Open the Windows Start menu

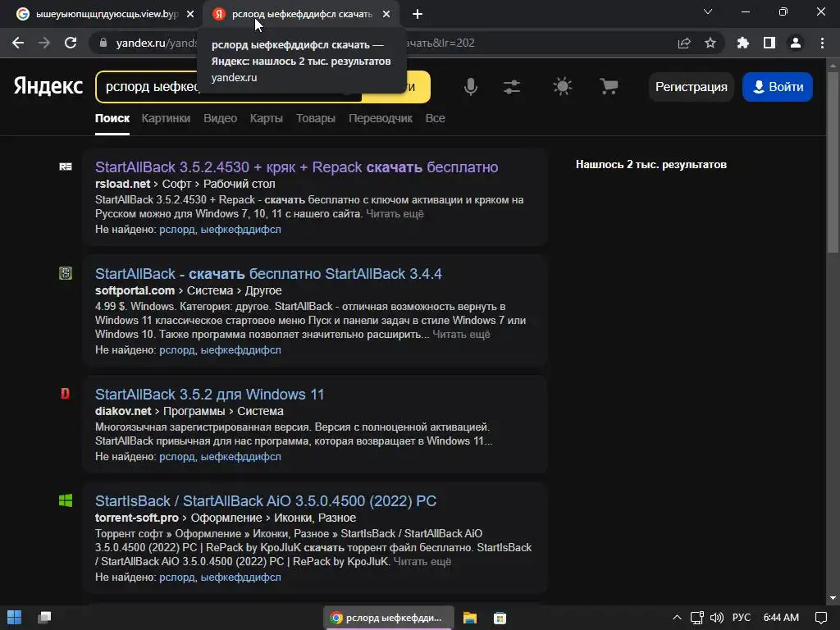click(x=15, y=617)
